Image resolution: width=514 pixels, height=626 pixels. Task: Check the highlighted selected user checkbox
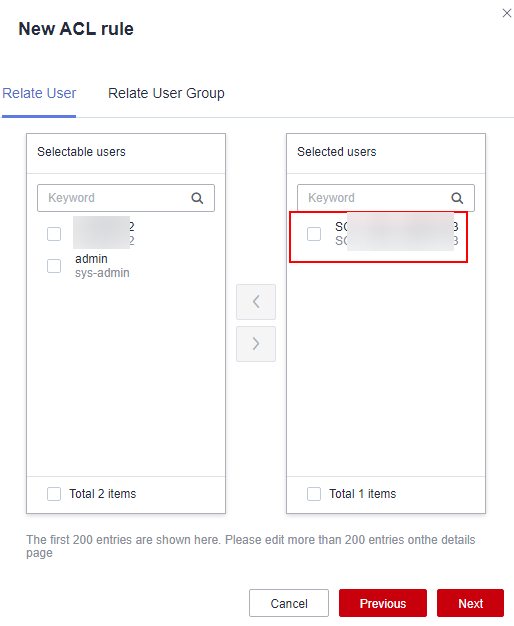click(314, 234)
